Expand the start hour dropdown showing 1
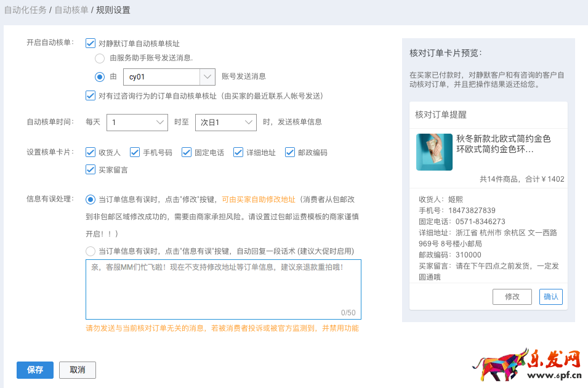Screen dimensions: 588x388 (x=137, y=123)
